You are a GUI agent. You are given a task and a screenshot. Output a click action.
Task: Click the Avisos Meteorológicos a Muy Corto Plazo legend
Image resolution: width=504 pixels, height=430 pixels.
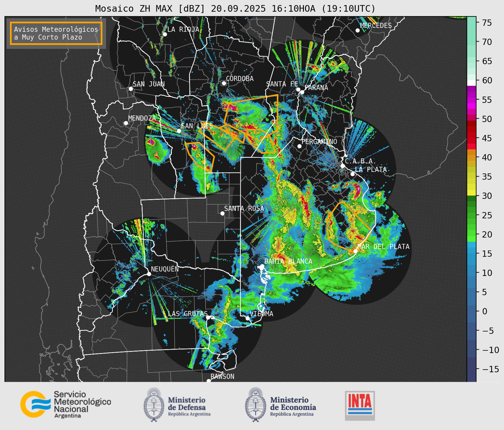[x=56, y=33]
